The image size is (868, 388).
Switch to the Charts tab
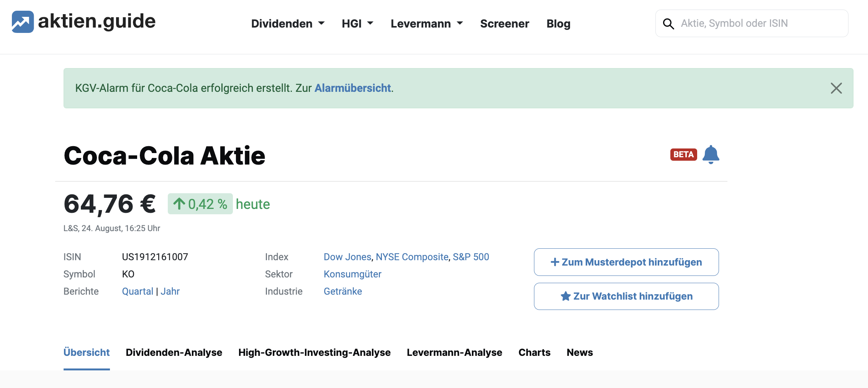click(534, 353)
